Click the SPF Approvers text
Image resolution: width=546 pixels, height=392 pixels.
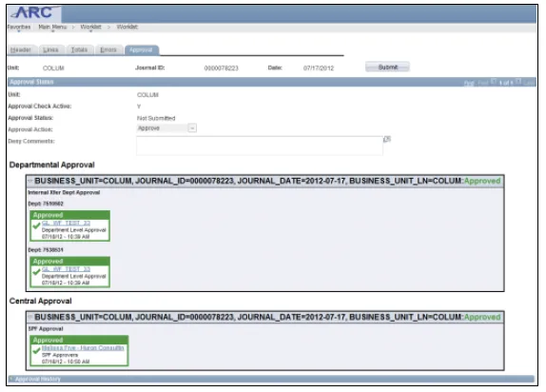tap(60, 355)
